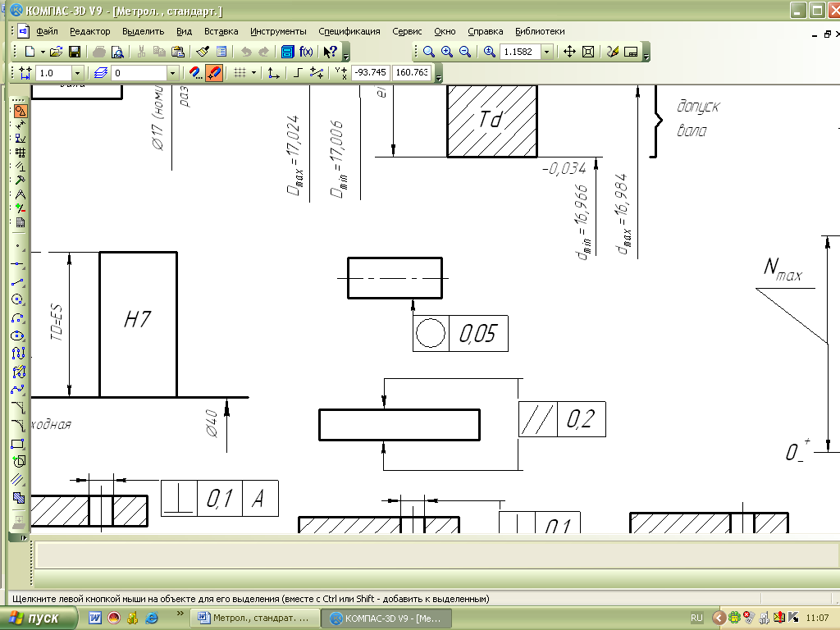Click the Open file folder icon
This screenshot has height=630, width=840.
(57, 52)
